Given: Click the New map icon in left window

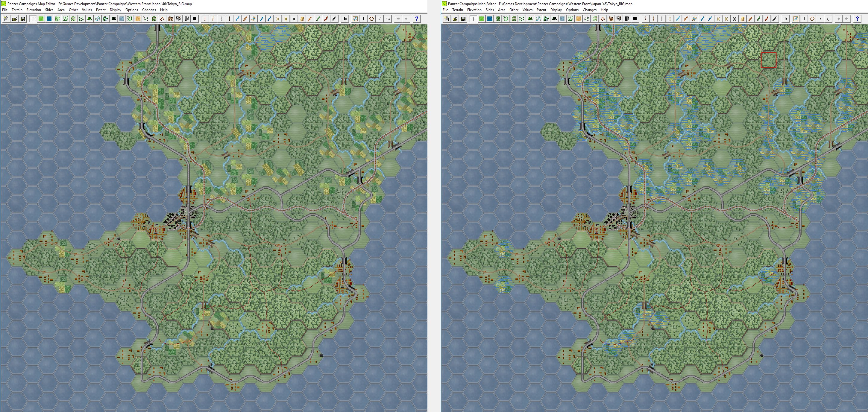Looking at the screenshot, I should tap(6, 19).
